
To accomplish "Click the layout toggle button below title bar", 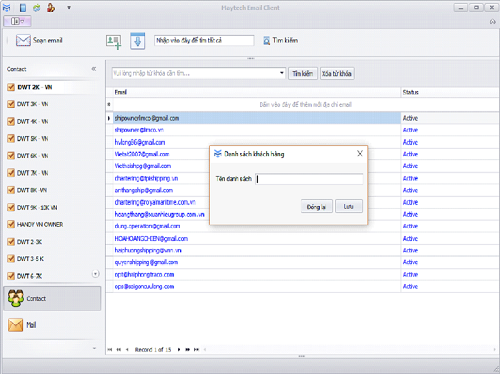I will click(x=17, y=21).
